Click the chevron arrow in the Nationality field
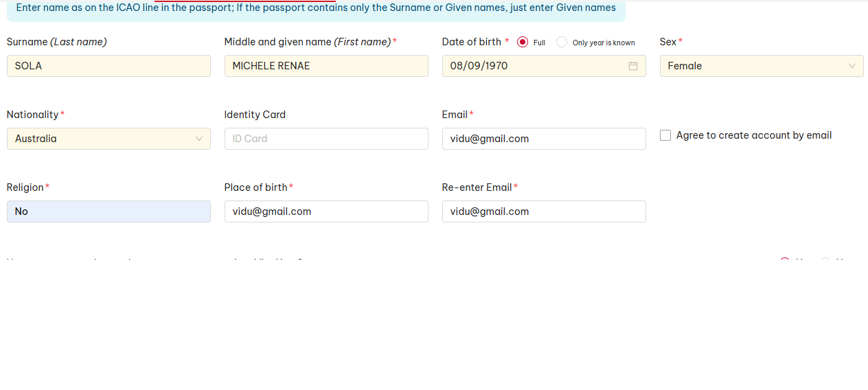The height and width of the screenshot is (390, 868). pyautogui.click(x=199, y=139)
